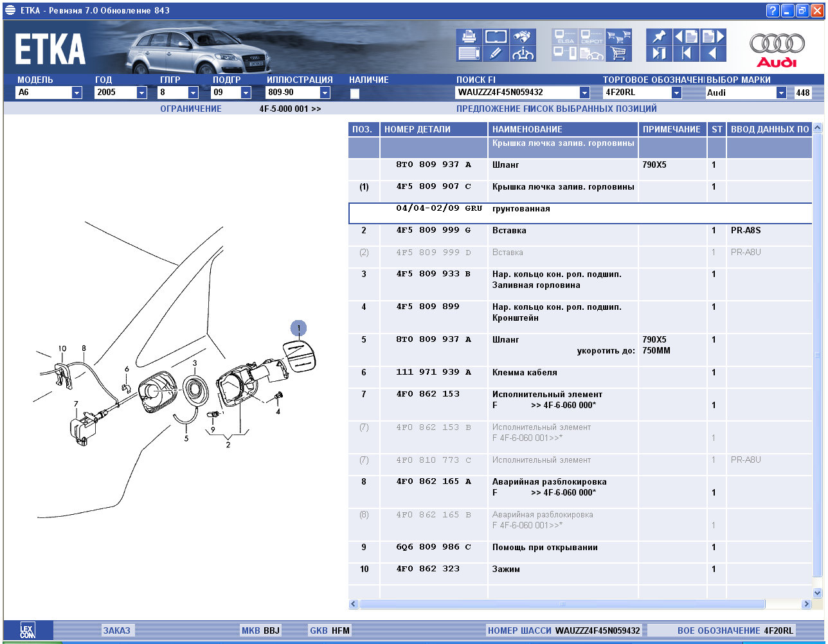The width and height of the screenshot is (828, 644).
Task: Open the ИЛЛЮСТРАЦИЯ dropdown showing 809-90
Action: (325, 93)
